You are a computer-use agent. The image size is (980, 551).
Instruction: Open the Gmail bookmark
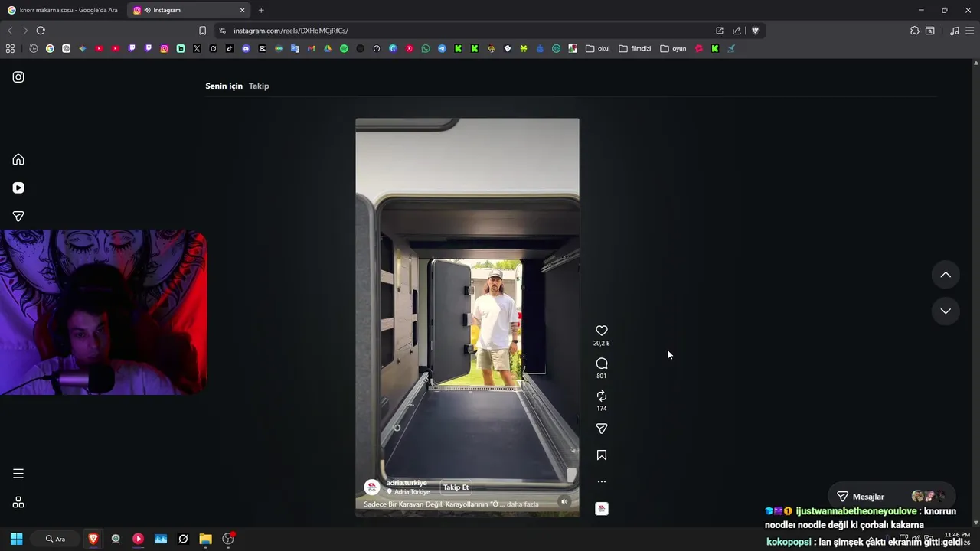311,48
